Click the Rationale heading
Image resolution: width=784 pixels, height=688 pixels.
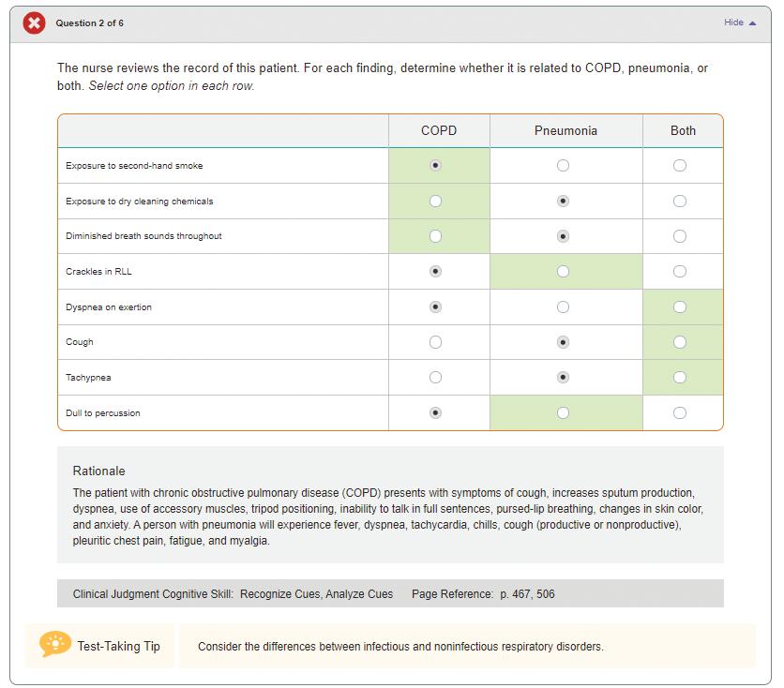point(98,471)
